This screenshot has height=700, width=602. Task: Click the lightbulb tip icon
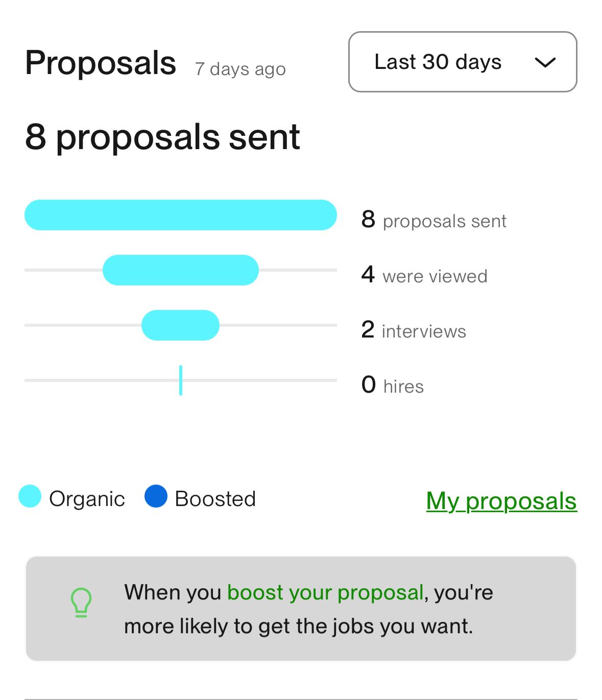coord(81,602)
